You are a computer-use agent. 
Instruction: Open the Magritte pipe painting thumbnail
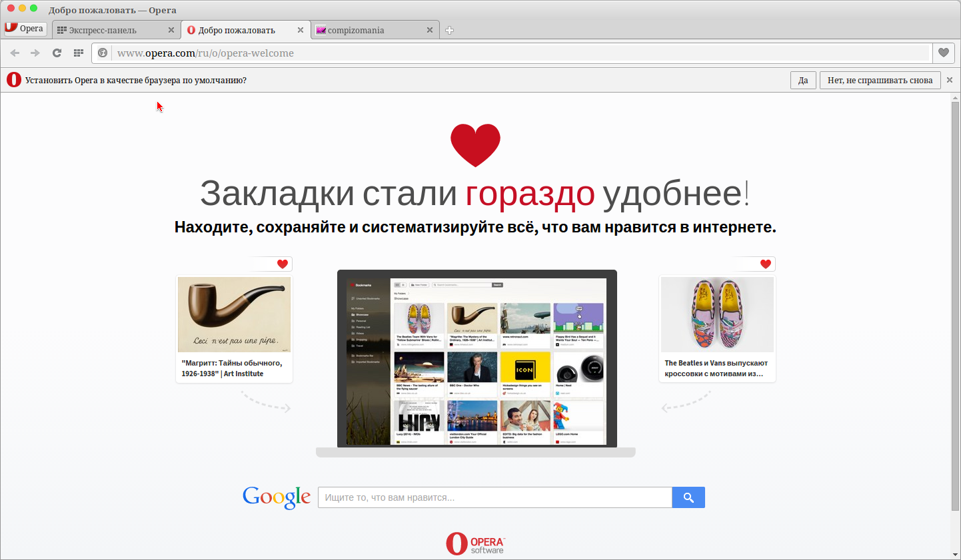click(234, 314)
